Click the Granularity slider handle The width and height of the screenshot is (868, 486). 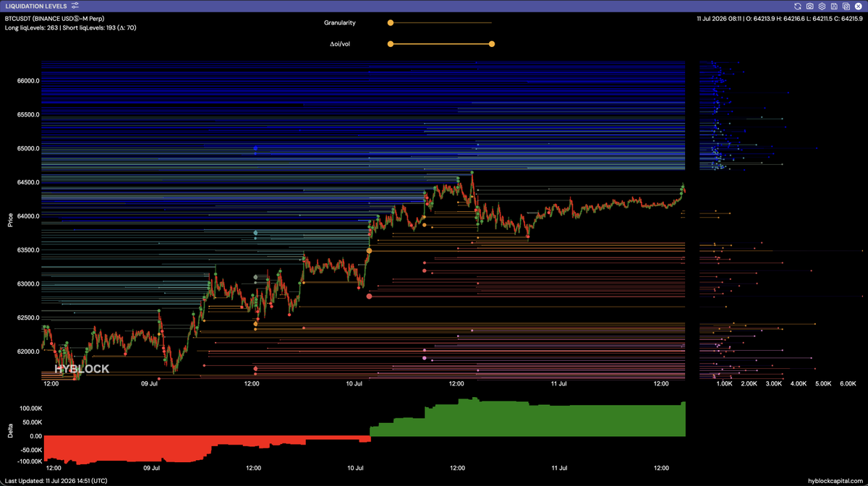pos(391,23)
